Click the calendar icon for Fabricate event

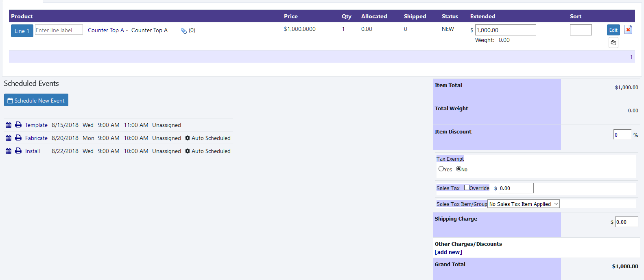click(x=8, y=138)
